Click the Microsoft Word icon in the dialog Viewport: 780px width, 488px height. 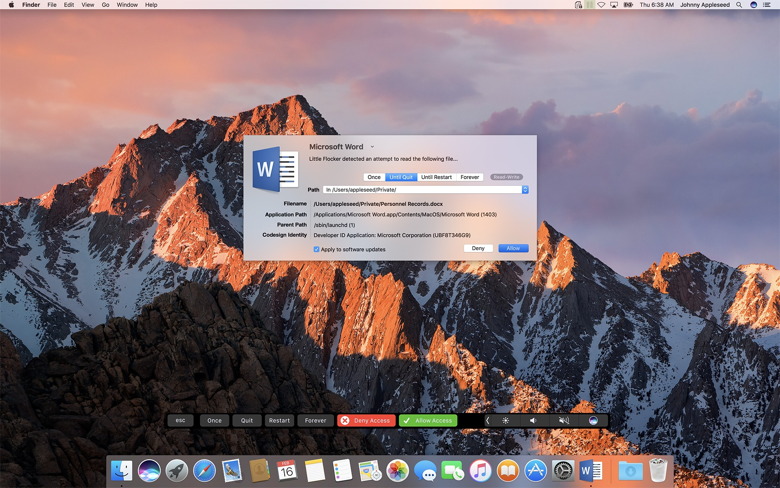[x=275, y=170]
